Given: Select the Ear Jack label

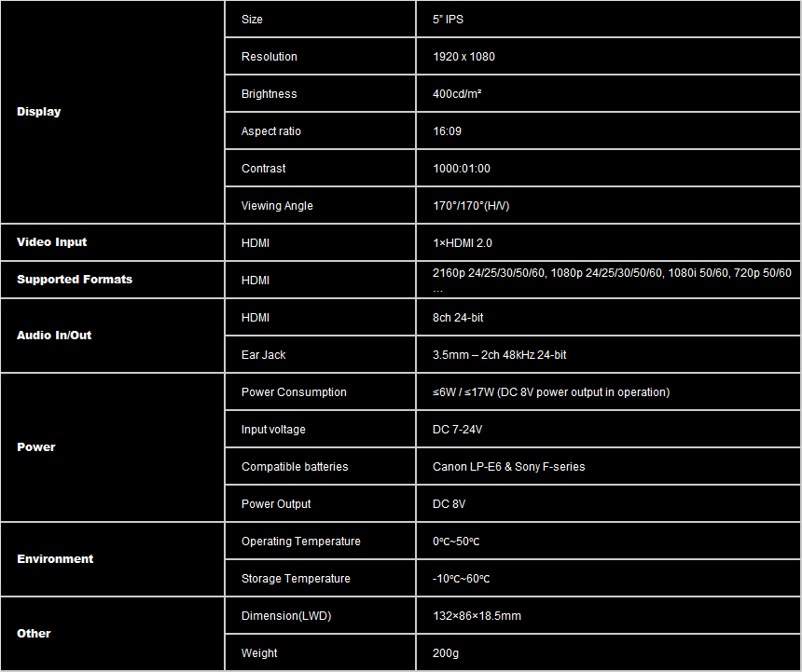Looking at the screenshot, I should (263, 355).
